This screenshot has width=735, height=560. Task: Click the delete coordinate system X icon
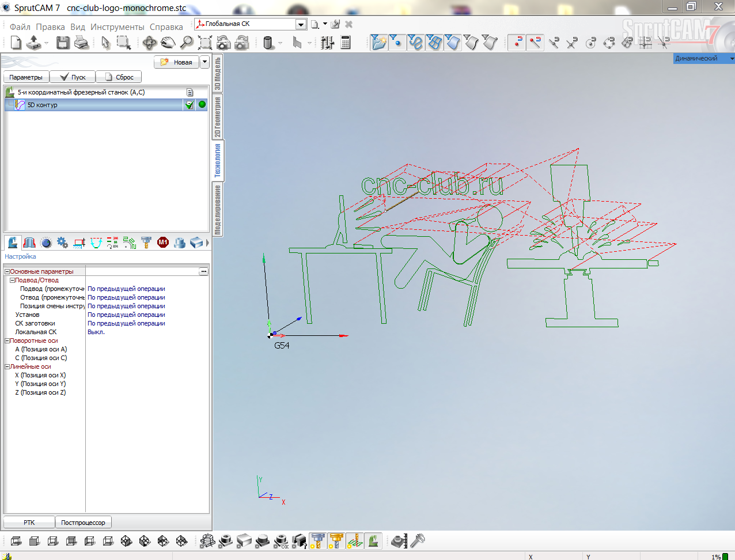coord(348,24)
